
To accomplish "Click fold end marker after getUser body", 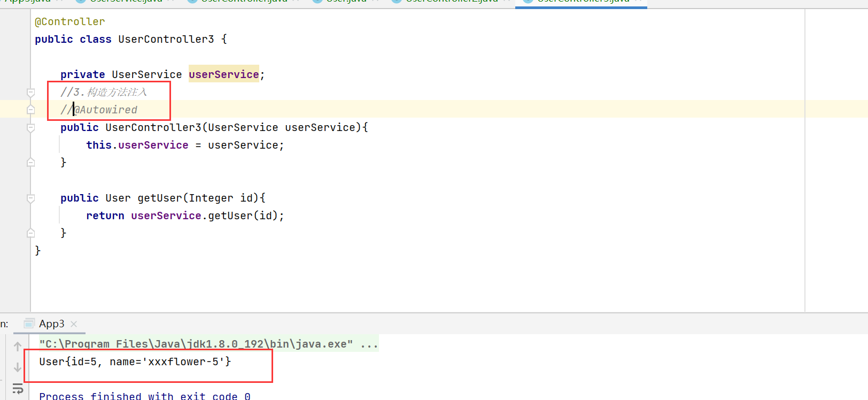I will pos(31,233).
